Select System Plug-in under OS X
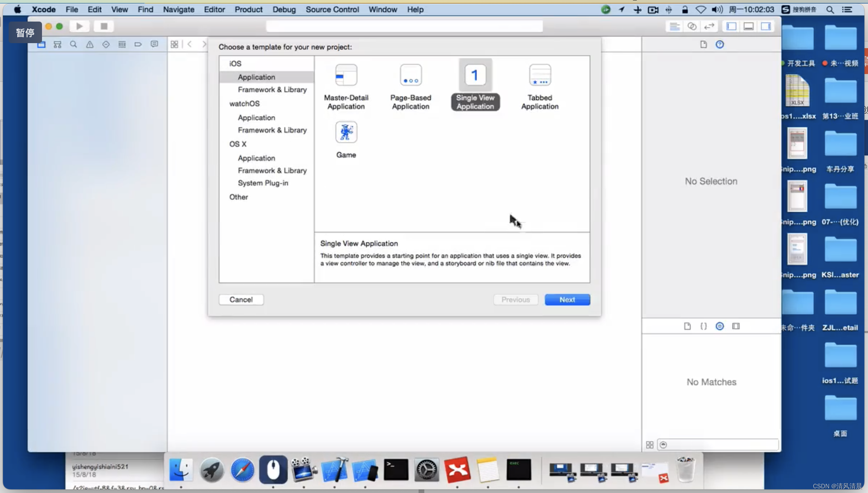This screenshot has height=493, width=868. coord(263,183)
